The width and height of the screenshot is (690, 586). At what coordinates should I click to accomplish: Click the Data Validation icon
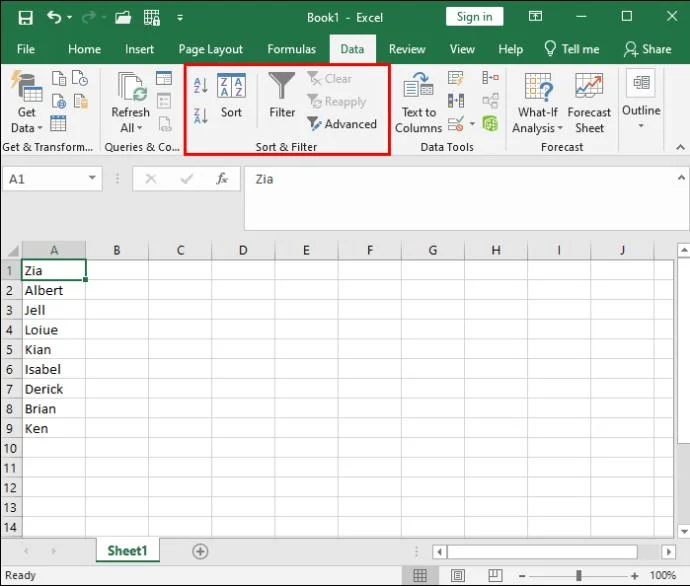[456, 124]
